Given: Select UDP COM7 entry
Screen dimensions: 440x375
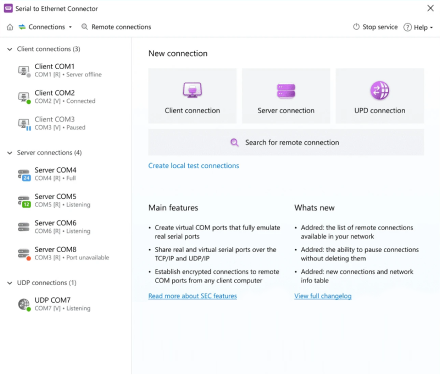Looking at the screenshot, I should click(x=66, y=304).
